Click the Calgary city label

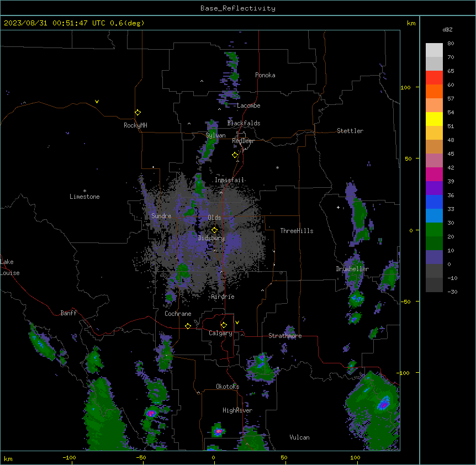(x=221, y=333)
